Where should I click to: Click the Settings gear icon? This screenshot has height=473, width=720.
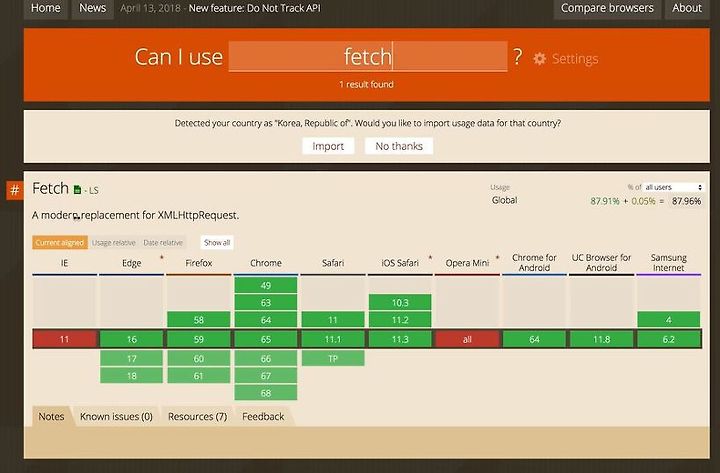point(540,58)
